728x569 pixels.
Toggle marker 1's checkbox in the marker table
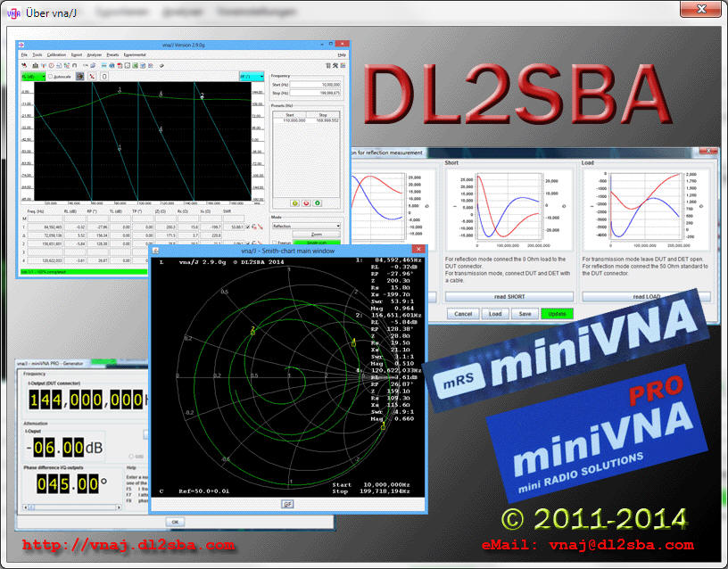click(247, 227)
